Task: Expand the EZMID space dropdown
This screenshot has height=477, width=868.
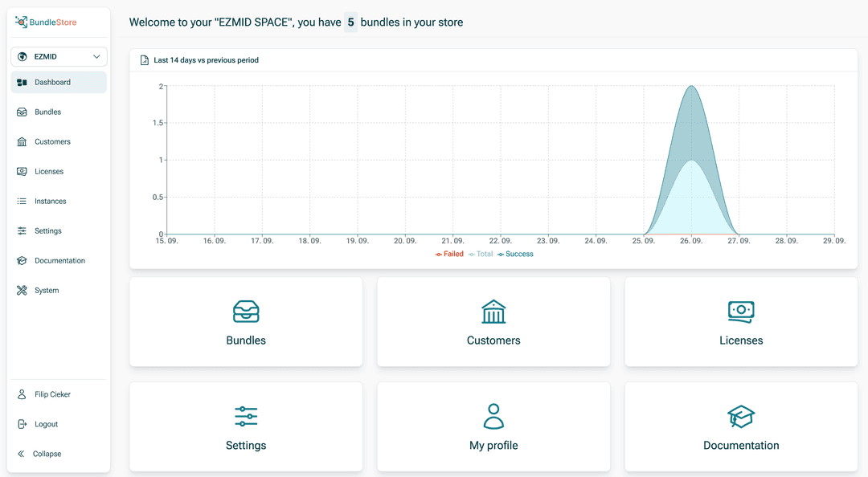Action: 59,56
